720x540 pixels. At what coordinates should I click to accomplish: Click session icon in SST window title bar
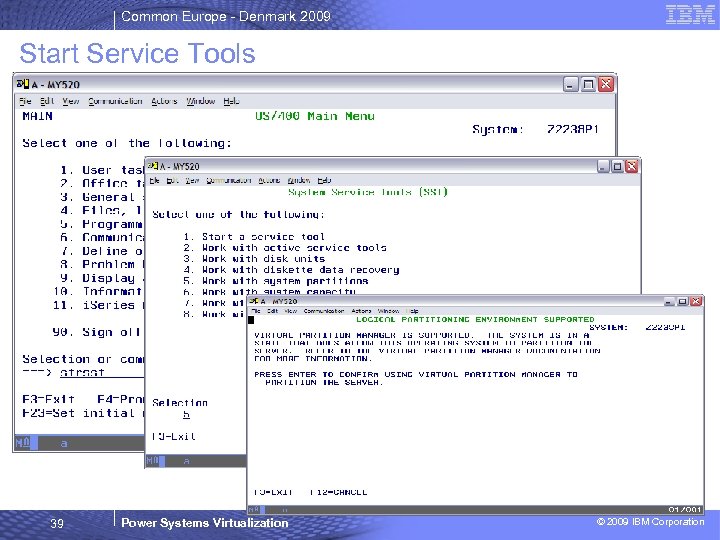tap(153, 166)
